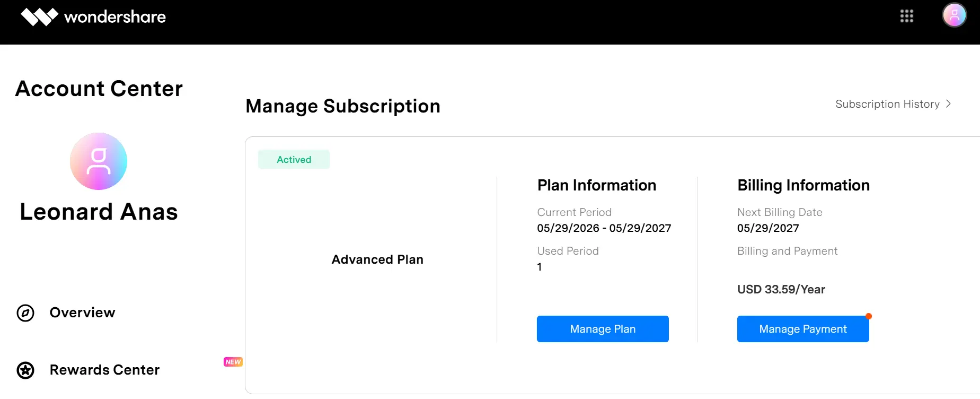
Task: Click the NEW badge beside Rewards Center
Action: (x=233, y=362)
